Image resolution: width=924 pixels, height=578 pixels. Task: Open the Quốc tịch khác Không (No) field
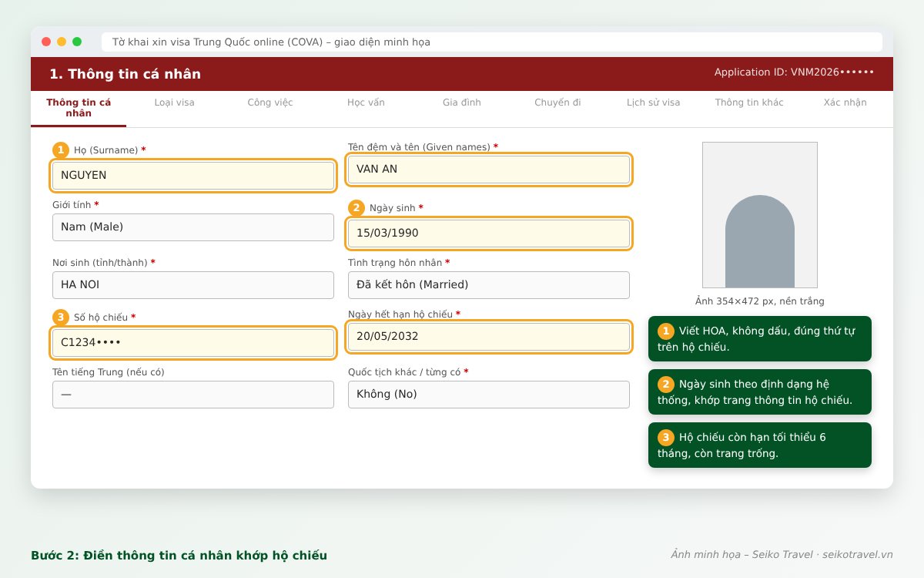[x=489, y=394]
